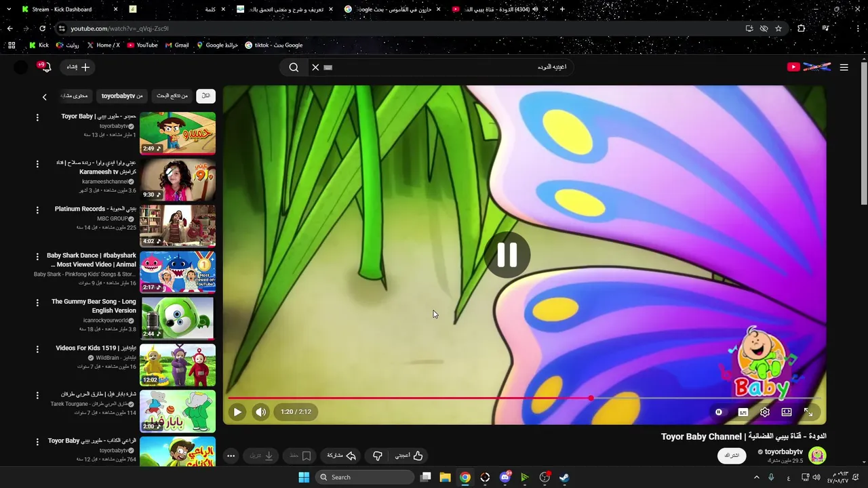The image size is (868, 488).
Task: Open options menu for Baby Shark video
Action: click(37, 257)
